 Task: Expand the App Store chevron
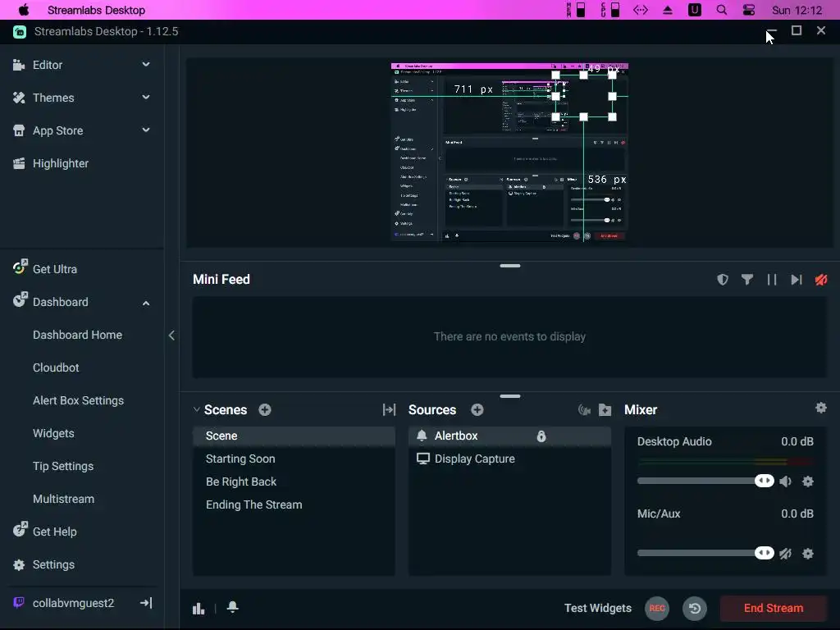[x=146, y=130]
